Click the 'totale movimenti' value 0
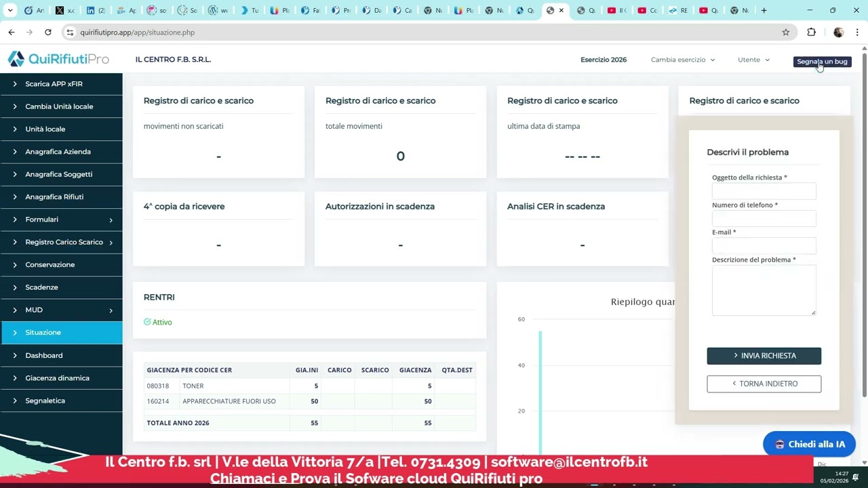 coord(400,157)
